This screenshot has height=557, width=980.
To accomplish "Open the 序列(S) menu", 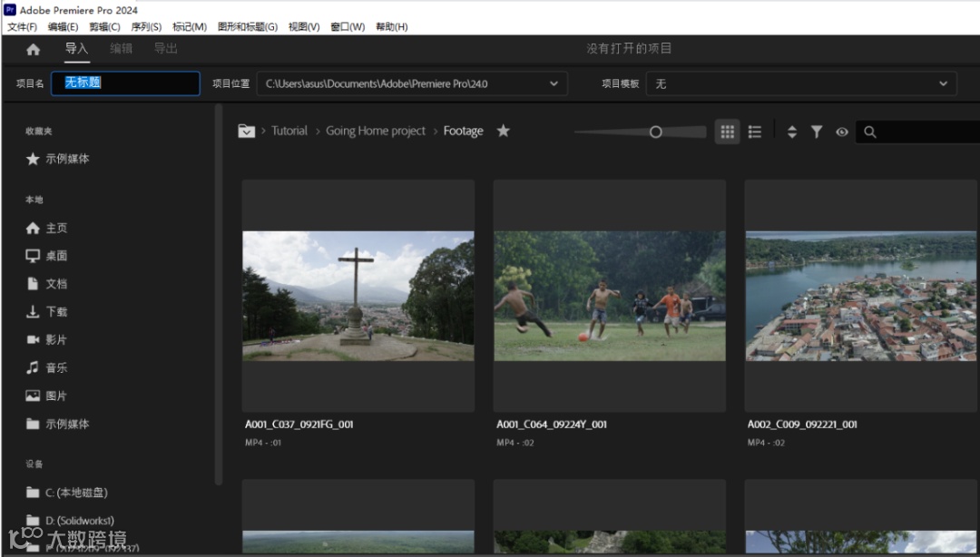I will (146, 27).
